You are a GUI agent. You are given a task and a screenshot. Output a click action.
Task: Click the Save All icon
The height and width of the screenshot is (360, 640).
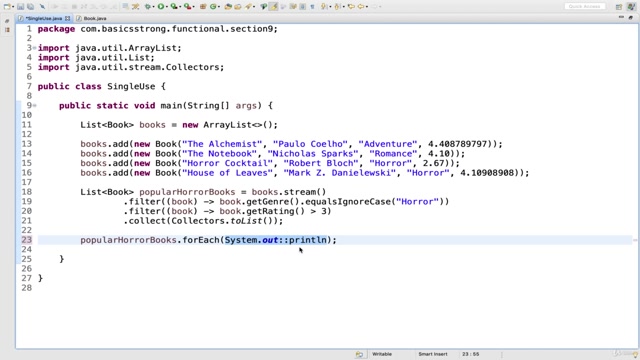(x=31, y=7)
